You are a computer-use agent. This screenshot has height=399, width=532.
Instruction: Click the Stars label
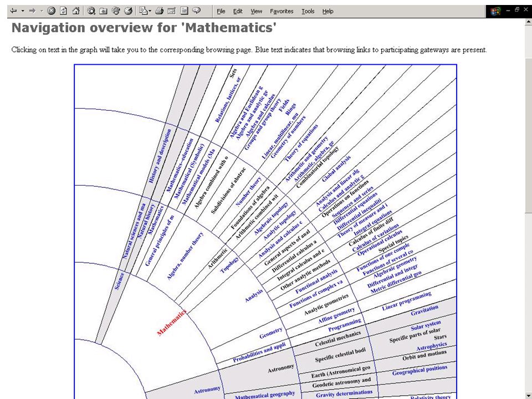(x=440, y=337)
